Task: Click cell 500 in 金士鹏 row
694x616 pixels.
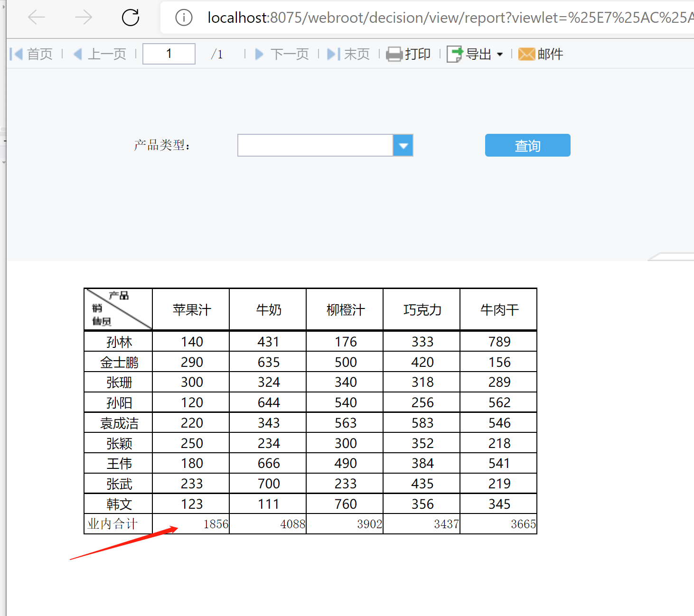Action: pos(345,362)
